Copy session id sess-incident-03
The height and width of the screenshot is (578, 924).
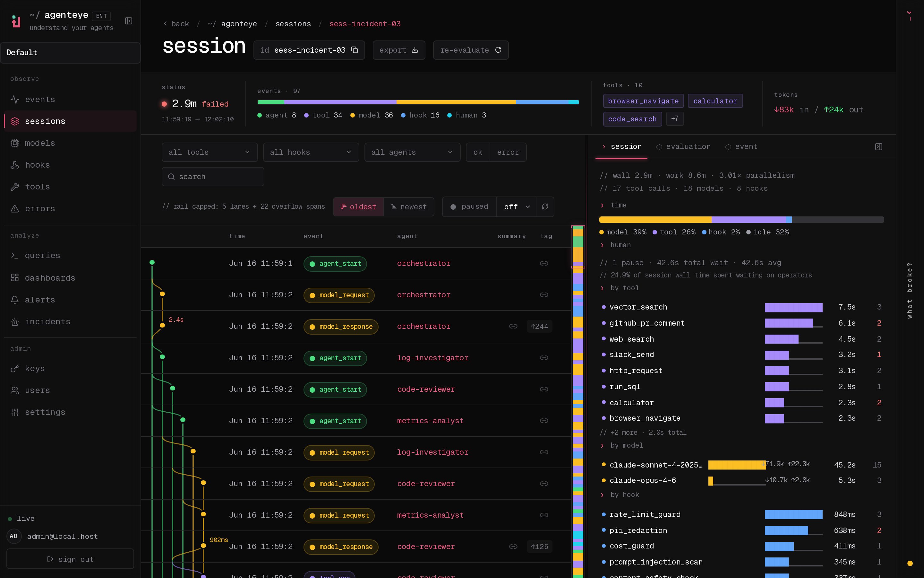(355, 50)
